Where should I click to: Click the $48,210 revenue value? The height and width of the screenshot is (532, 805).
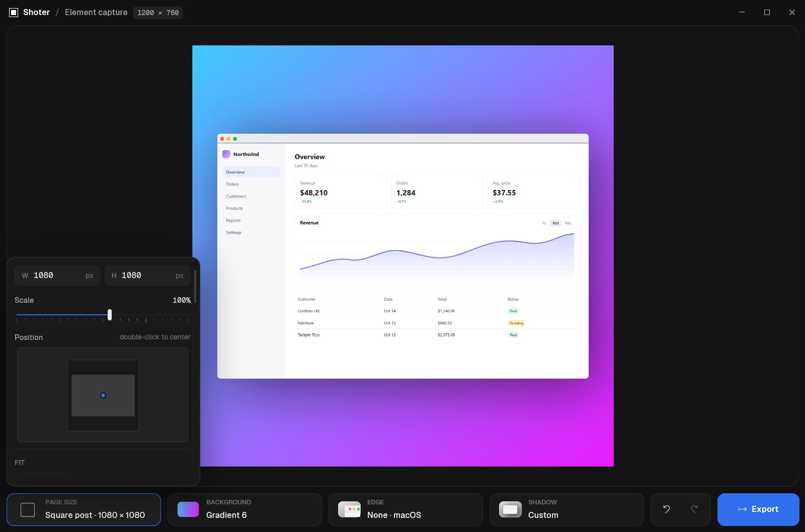coord(314,193)
